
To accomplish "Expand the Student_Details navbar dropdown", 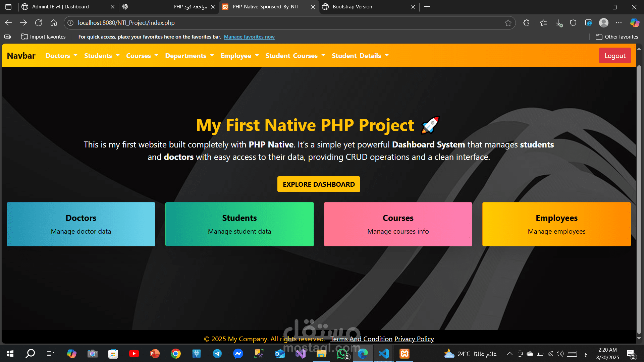I will (360, 56).
